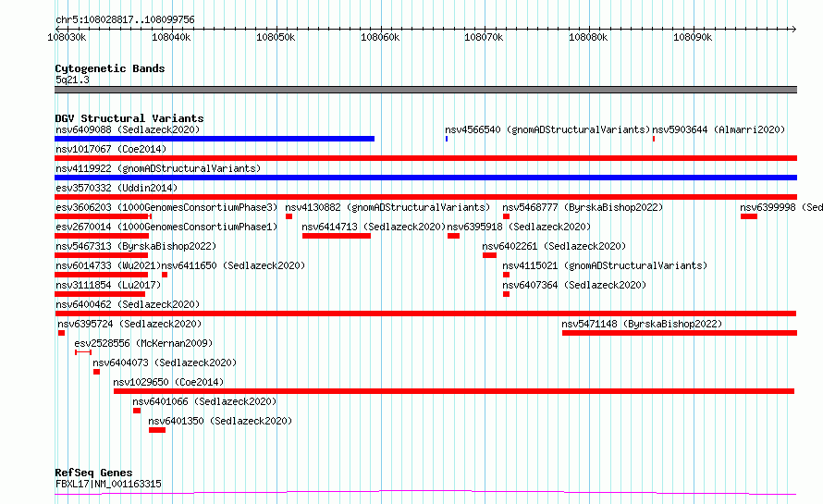Click the nsv6402261 (Sedlazeck2020) label
This screenshot has height=504, width=823.
click(554, 246)
